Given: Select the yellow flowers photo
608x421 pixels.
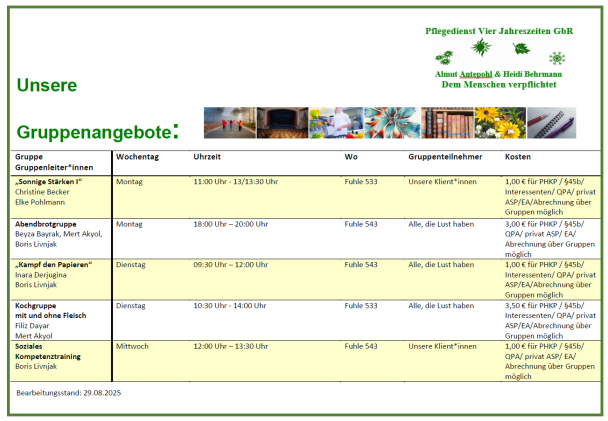Looking at the screenshot, I should pos(494,123).
